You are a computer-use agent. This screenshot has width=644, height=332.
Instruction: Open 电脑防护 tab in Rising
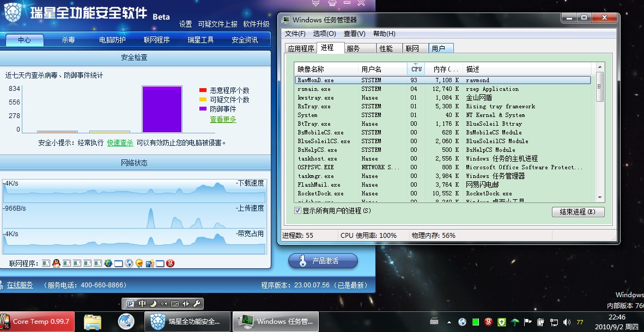tap(112, 40)
